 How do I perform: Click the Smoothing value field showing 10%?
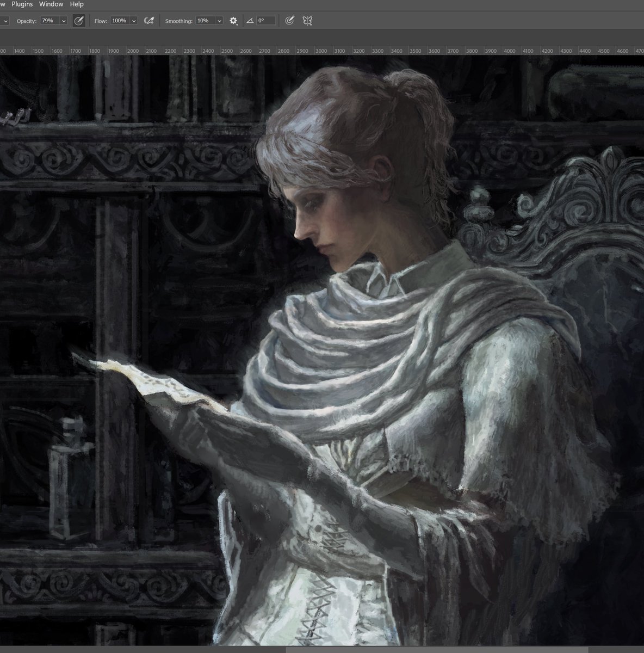click(205, 21)
